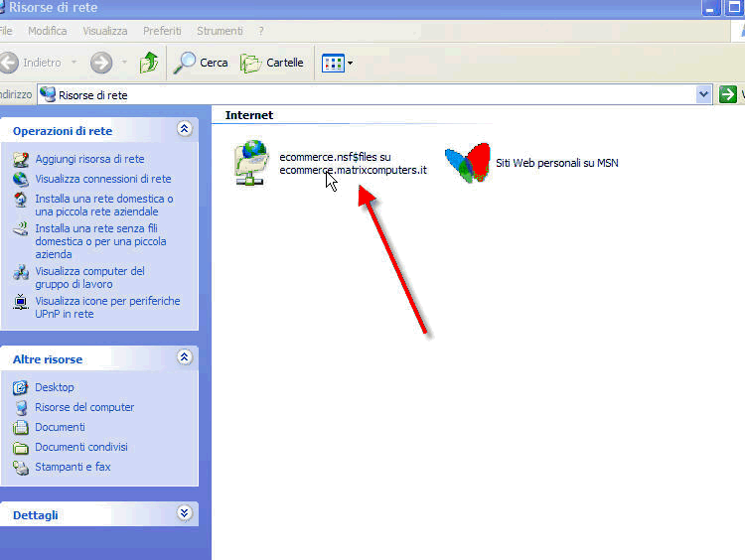Click the Internet group header
745x560 pixels.
pos(249,115)
